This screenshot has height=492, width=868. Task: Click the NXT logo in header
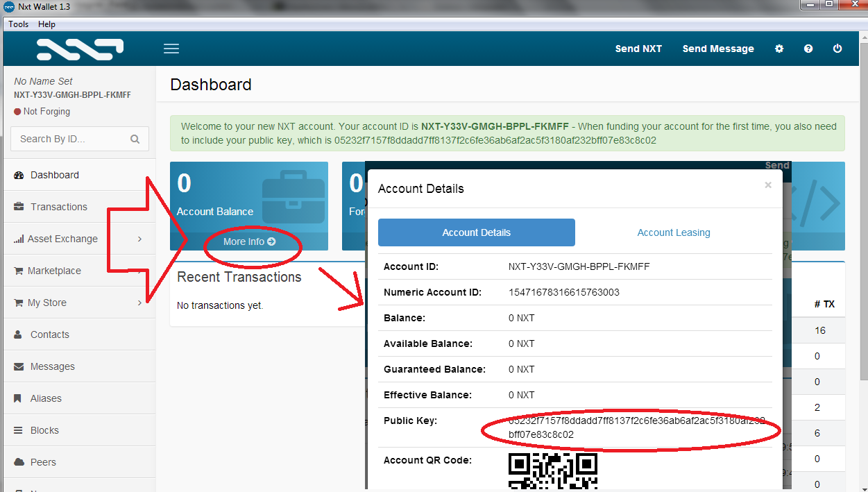click(x=80, y=49)
